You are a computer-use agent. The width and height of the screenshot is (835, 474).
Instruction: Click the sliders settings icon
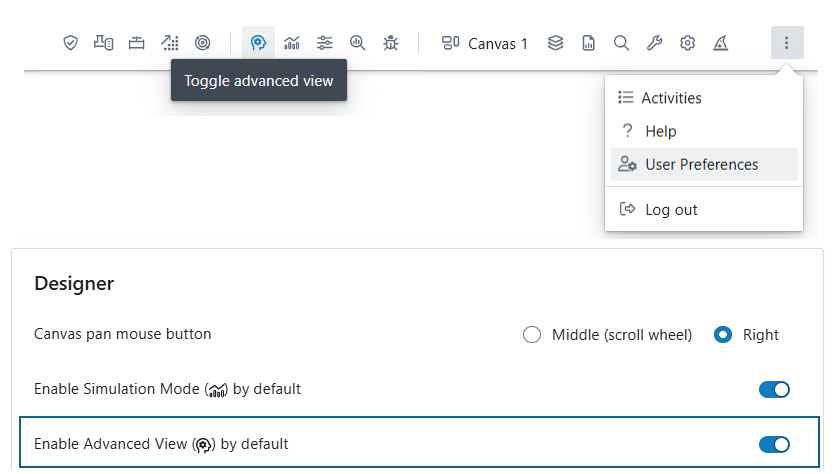tap(325, 43)
